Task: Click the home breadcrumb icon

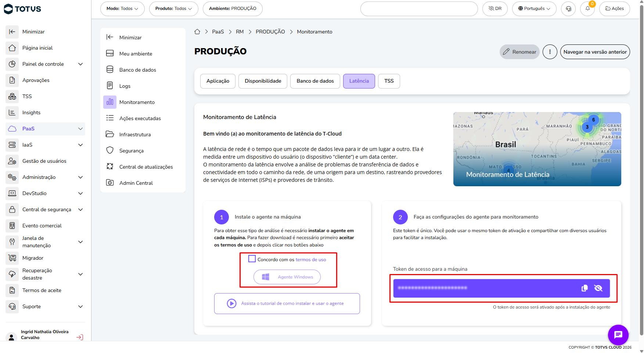Action: pos(197,32)
